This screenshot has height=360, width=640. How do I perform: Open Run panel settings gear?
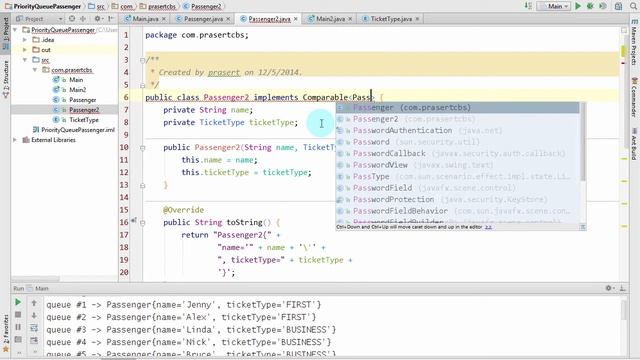pyautogui.click(x=609, y=288)
